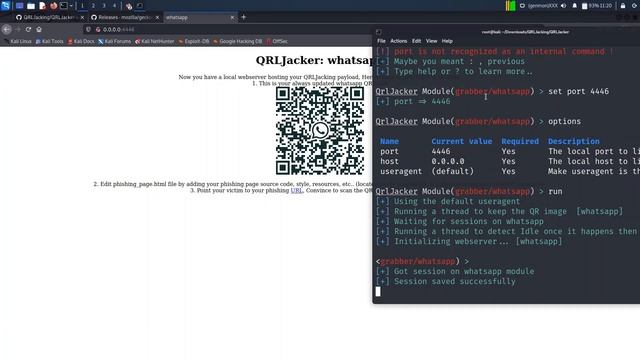Close the QRLJacking GitHub tab
Screen dimensions: 640x360
coord(82,18)
